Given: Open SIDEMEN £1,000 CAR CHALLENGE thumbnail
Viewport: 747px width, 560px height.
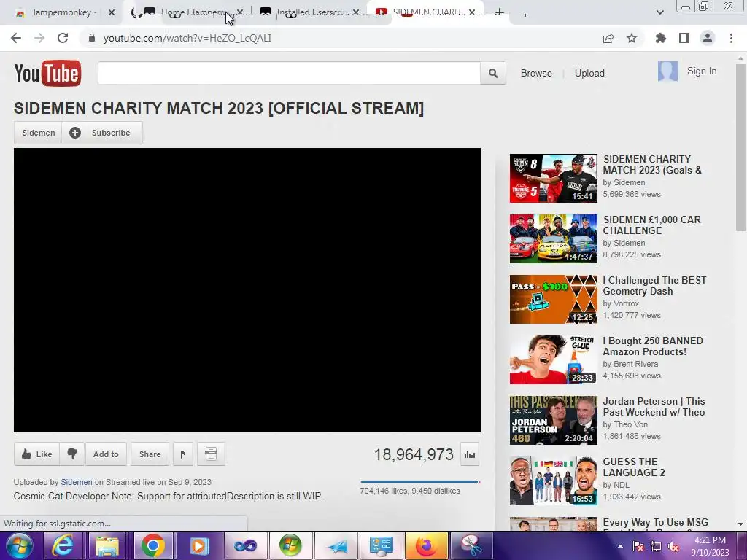Looking at the screenshot, I should [x=553, y=238].
